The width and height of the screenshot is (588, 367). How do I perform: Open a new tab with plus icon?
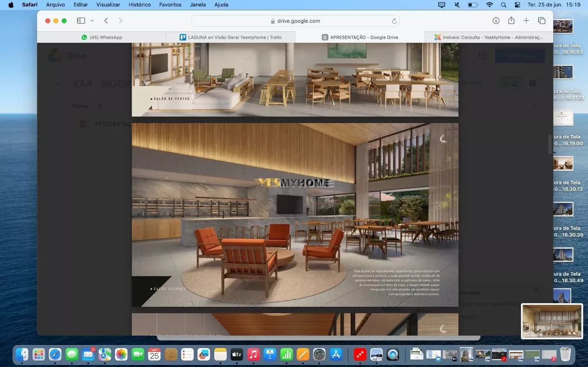tap(526, 21)
